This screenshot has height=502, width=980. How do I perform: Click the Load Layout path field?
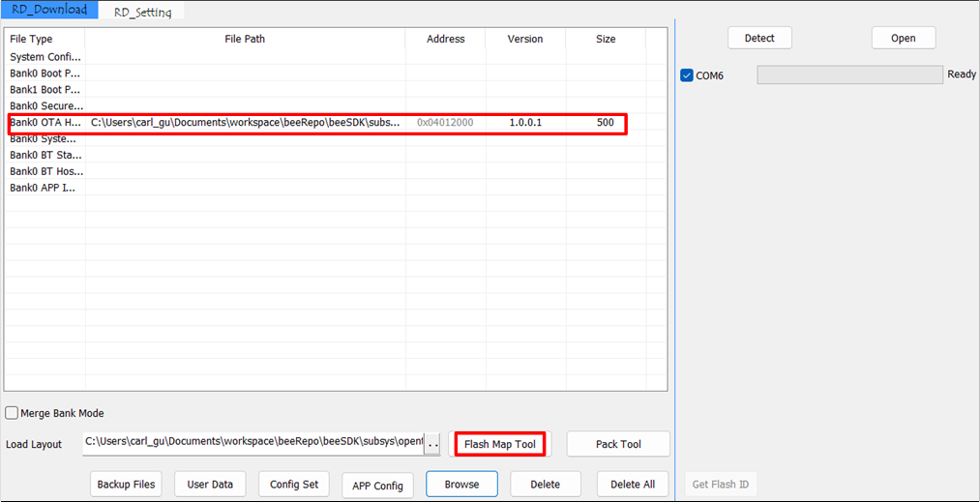click(x=253, y=443)
